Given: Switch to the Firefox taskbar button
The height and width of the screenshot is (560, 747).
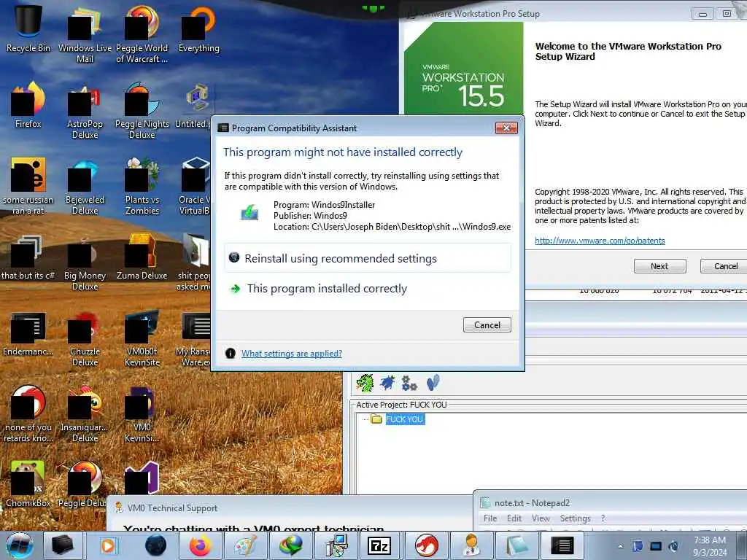Looking at the screenshot, I should tap(200, 545).
